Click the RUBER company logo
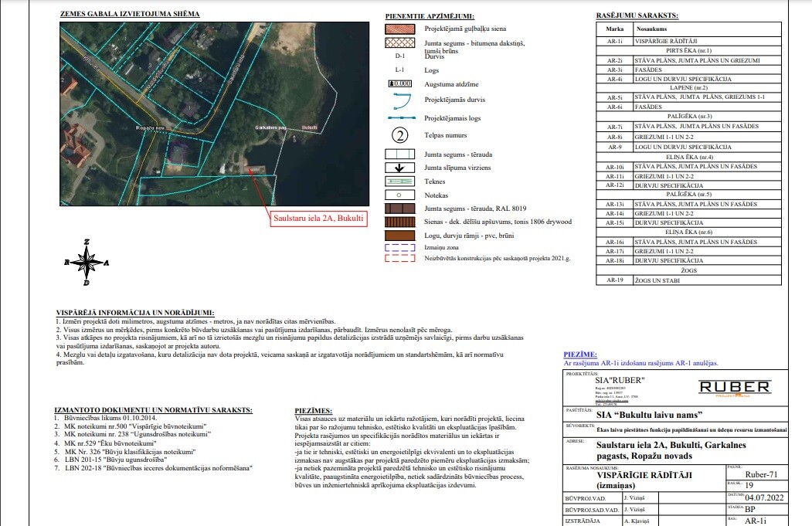This screenshot has width=812, height=526. click(735, 389)
